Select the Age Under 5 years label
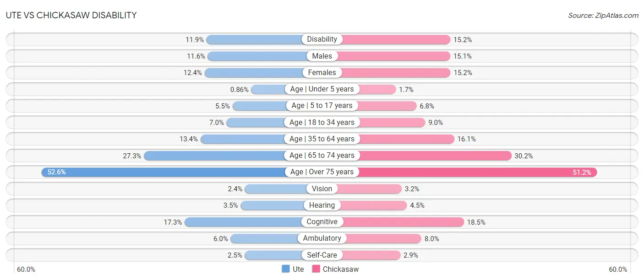Viewport: 644px width, 280px height. click(322, 89)
